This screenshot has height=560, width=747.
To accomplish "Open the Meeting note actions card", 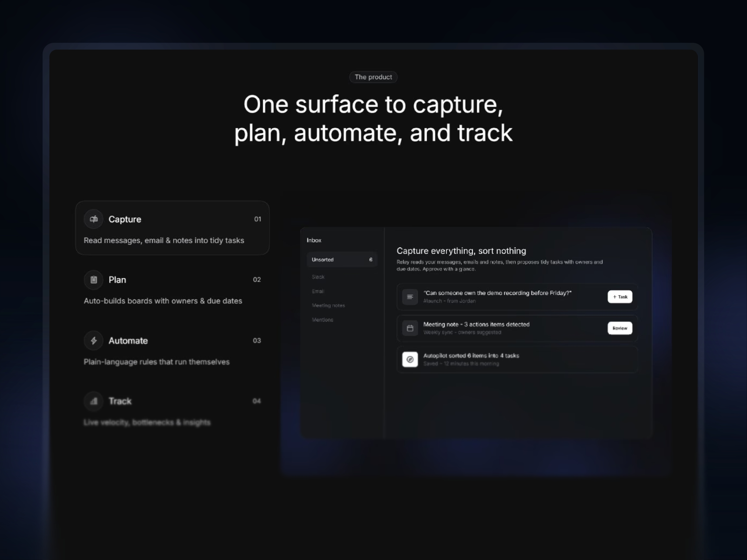I will (x=517, y=328).
